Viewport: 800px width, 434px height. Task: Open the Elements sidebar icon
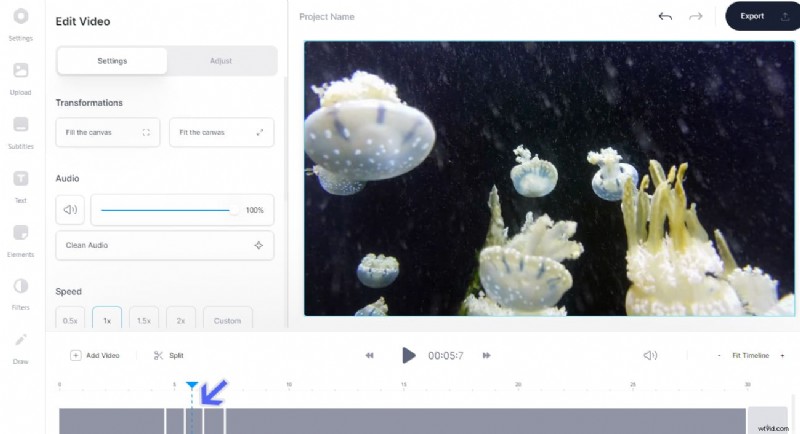20,240
